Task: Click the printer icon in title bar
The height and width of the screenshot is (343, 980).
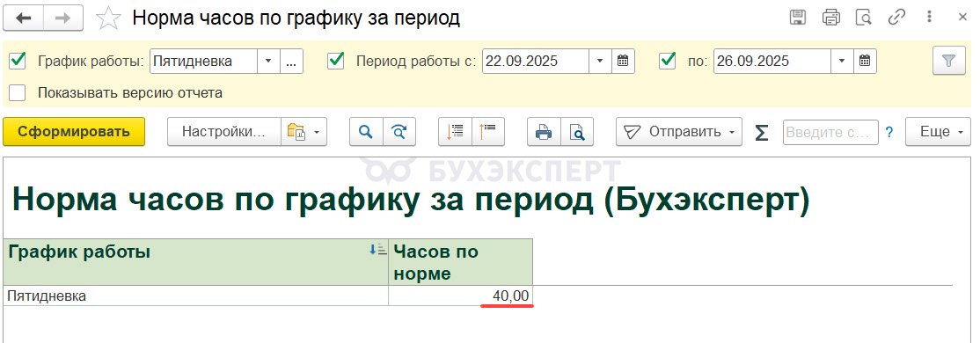Action: [830, 18]
